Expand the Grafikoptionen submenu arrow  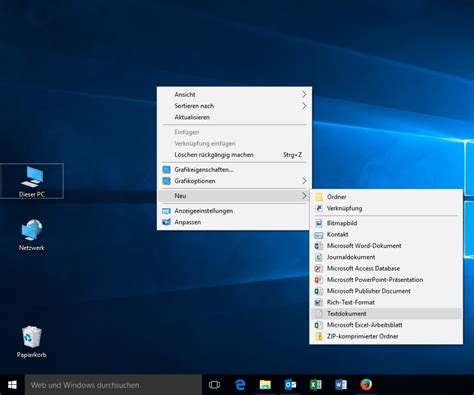pos(304,181)
